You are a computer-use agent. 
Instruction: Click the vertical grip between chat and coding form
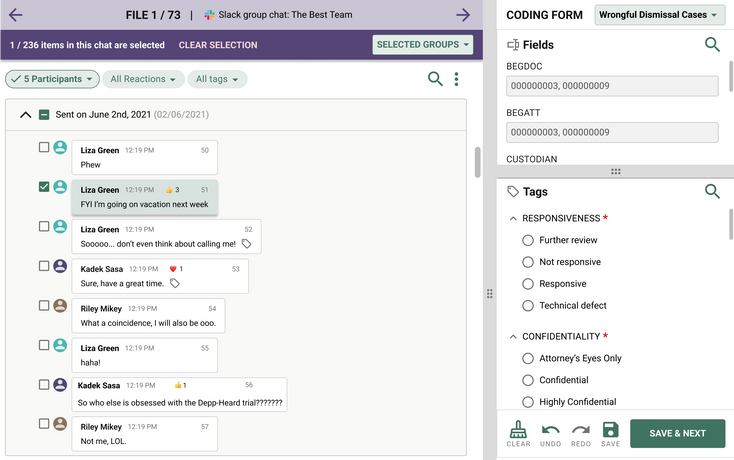tap(490, 294)
